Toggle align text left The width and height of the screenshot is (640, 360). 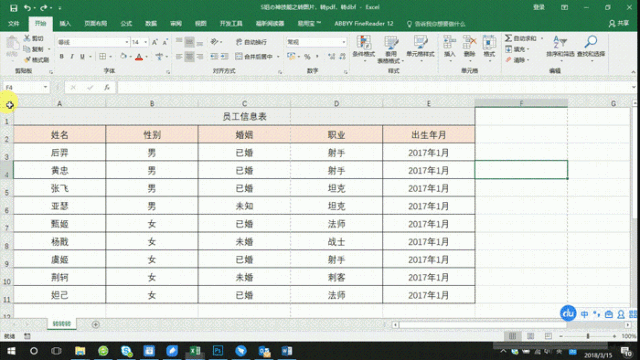point(179,56)
